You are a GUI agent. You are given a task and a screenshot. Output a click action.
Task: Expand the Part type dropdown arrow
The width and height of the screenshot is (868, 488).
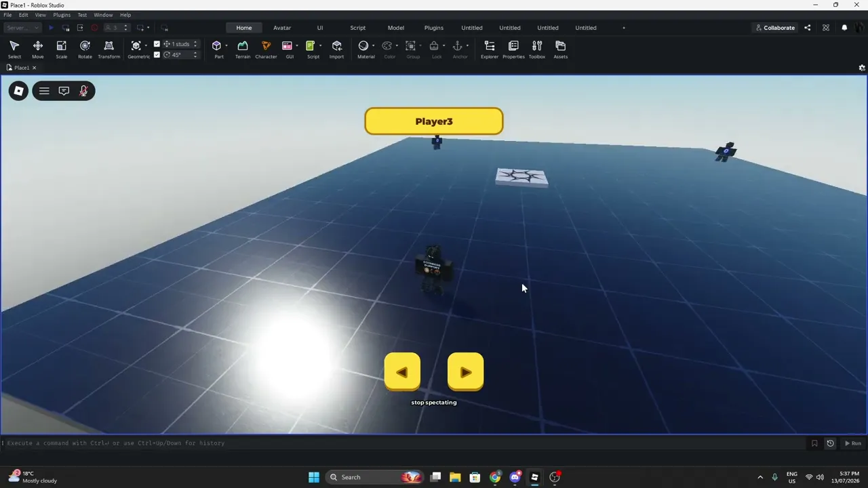pos(226,46)
